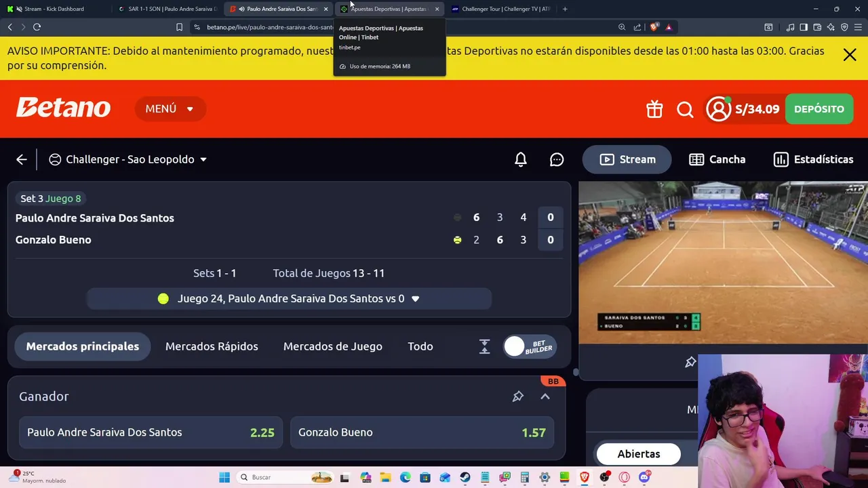Viewport: 868px width, 488px height.
Task: Open the MENÚ dropdown
Action: [170, 108]
